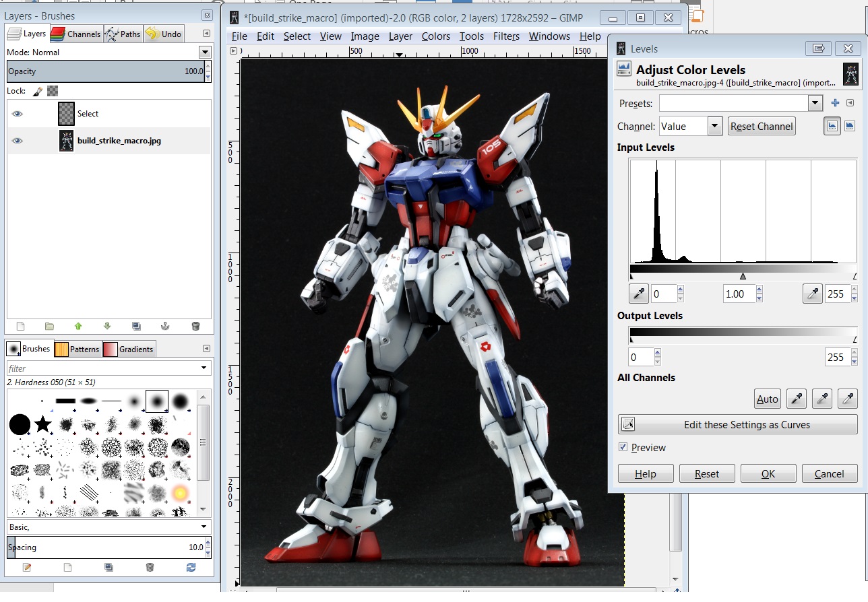This screenshot has height=602, width=868.
Task: Click the gamma midpoint triangle on input slider
Action: pyautogui.click(x=743, y=276)
